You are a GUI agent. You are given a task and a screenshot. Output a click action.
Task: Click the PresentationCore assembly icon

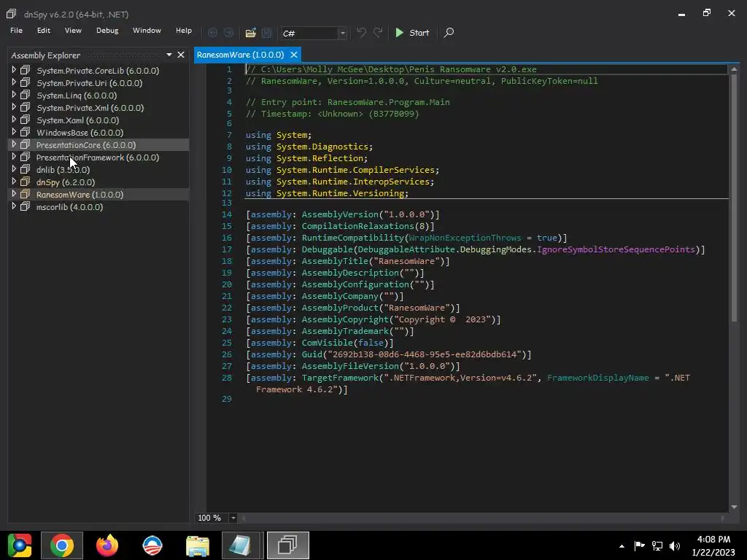click(x=26, y=144)
